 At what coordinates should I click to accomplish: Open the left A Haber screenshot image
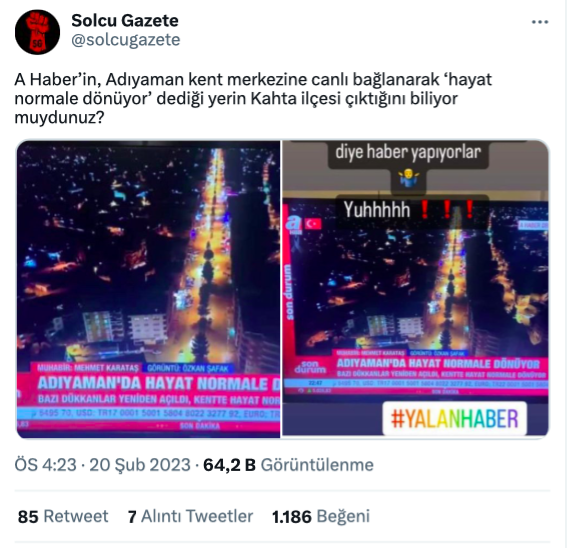pyautogui.click(x=148, y=289)
